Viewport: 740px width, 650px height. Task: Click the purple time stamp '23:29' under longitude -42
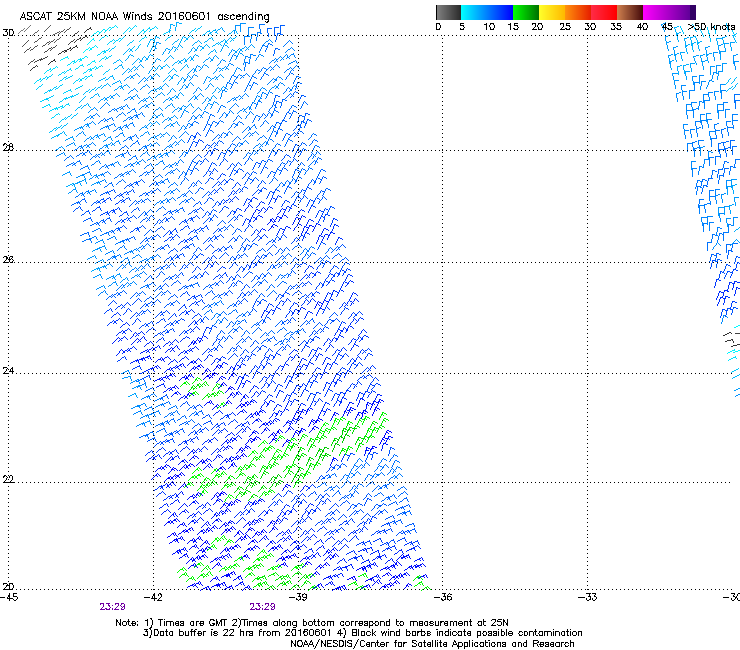point(112,607)
